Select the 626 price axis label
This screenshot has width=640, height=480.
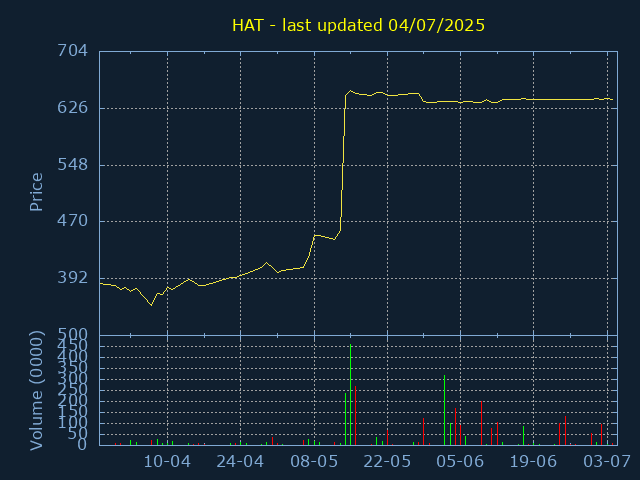point(72,108)
